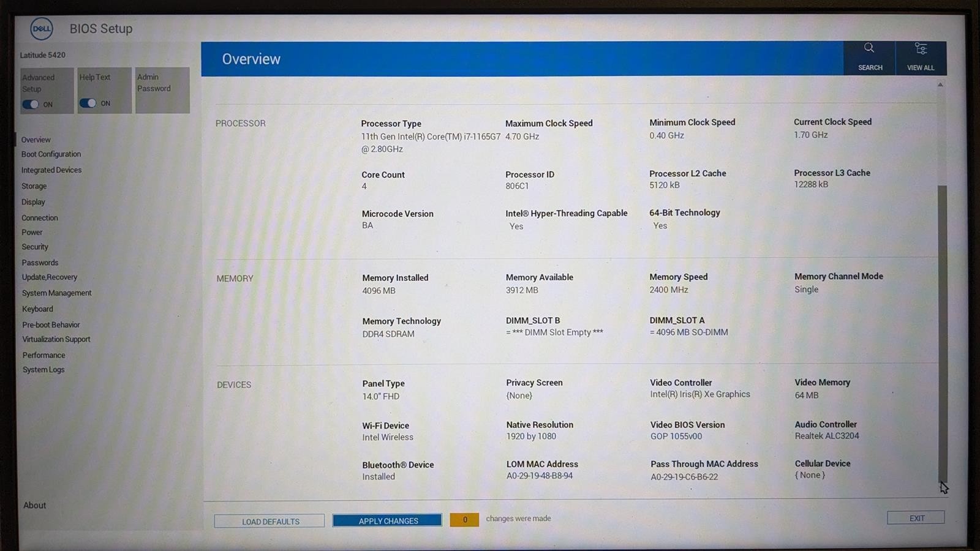The image size is (980, 551).
Task: Open Update,Recovery section
Action: pyautogui.click(x=50, y=277)
